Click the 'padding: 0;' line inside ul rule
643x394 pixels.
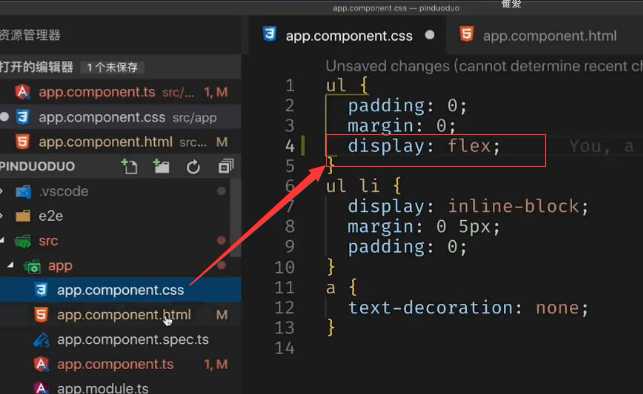coord(407,106)
